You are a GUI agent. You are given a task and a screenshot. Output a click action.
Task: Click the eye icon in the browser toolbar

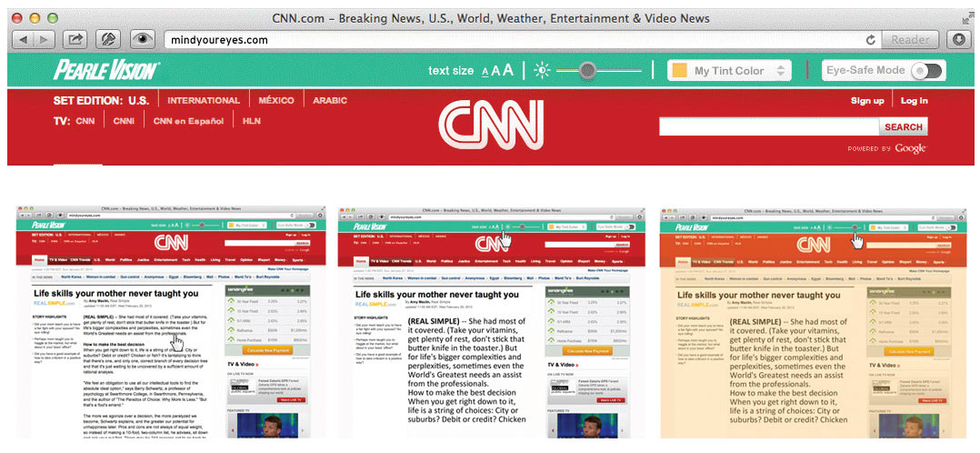pyautogui.click(x=143, y=40)
